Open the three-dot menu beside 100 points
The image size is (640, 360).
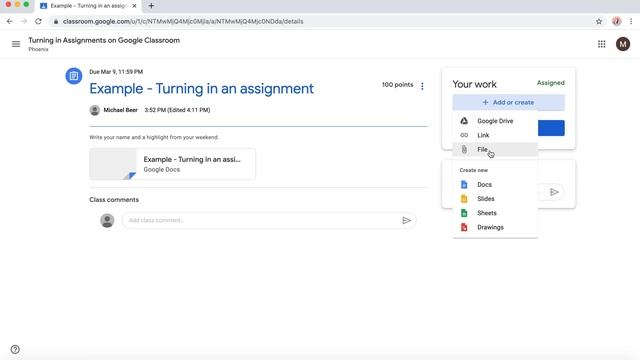(422, 86)
